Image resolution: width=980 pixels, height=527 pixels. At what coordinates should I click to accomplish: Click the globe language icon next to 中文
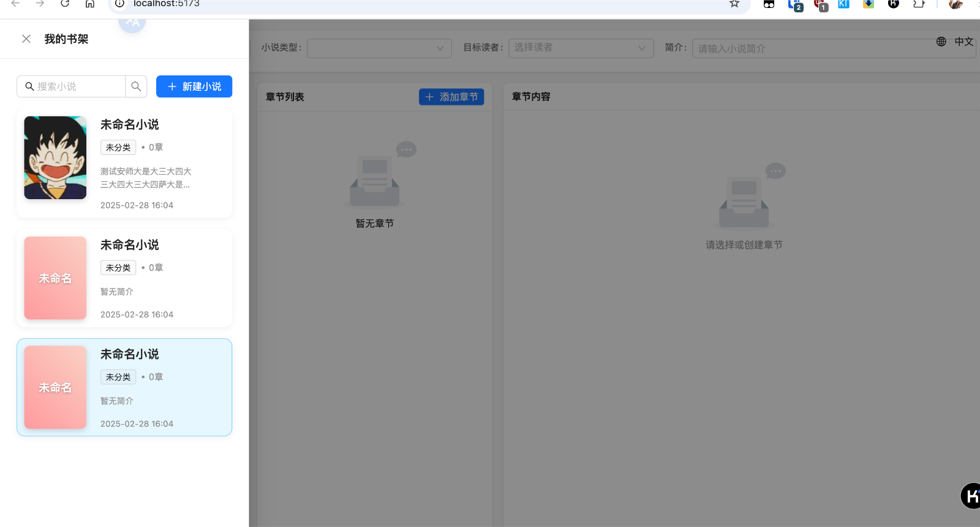click(941, 42)
